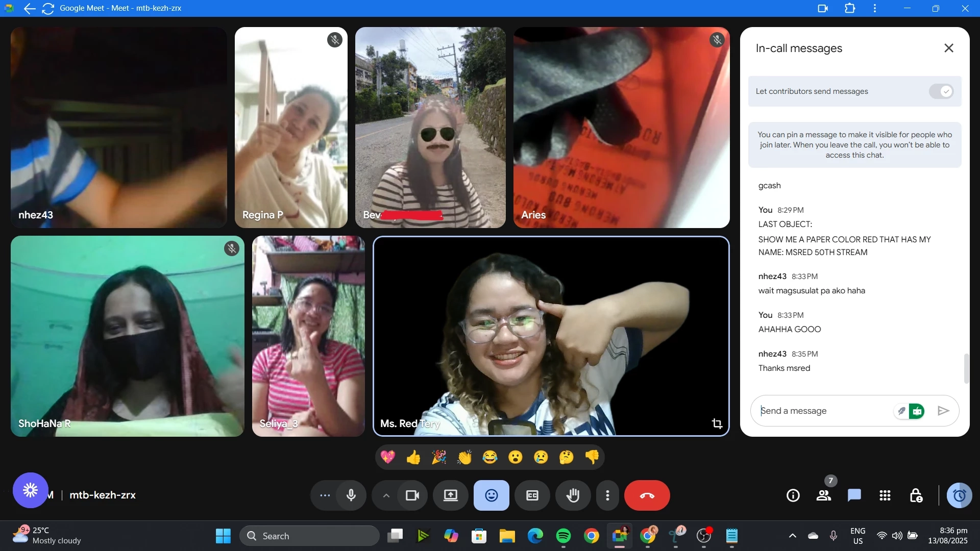
Task: Click the red leave call button
Action: pyautogui.click(x=647, y=495)
